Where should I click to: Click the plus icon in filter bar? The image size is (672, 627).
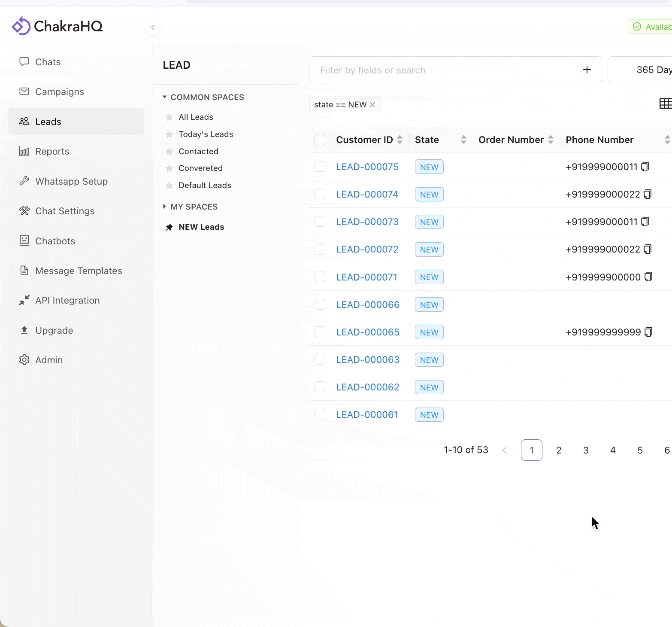(587, 70)
